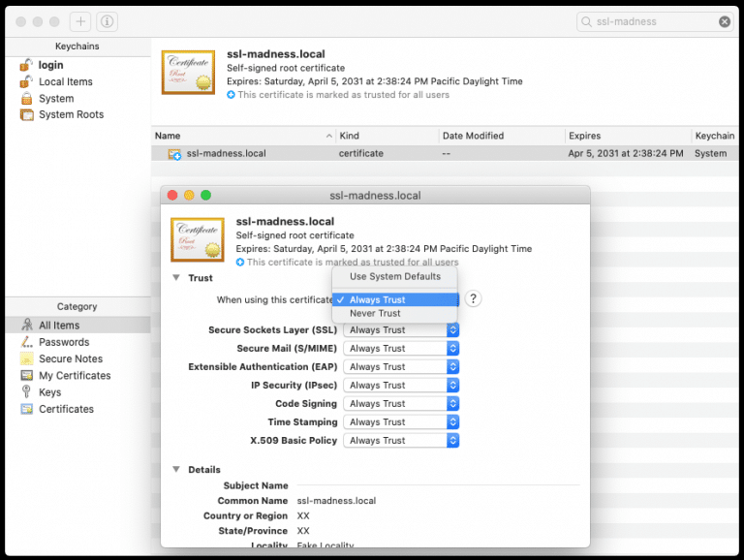
Task: Open the Time Stamping dropdown
Action: pos(401,421)
